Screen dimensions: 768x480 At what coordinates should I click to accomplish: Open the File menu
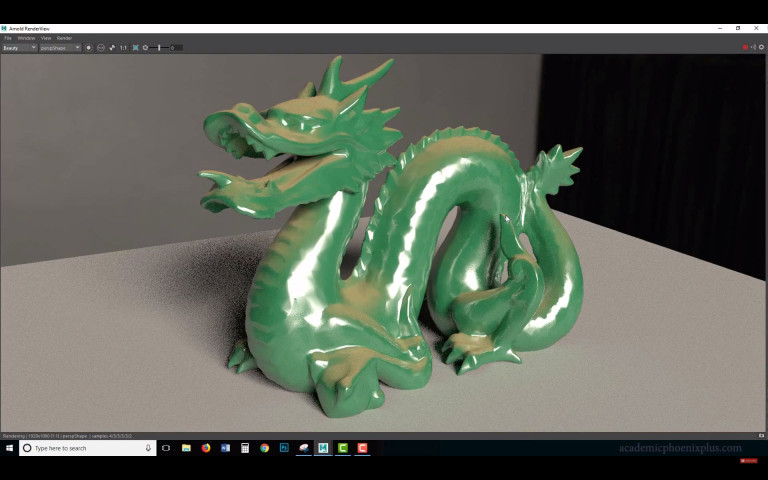8,38
